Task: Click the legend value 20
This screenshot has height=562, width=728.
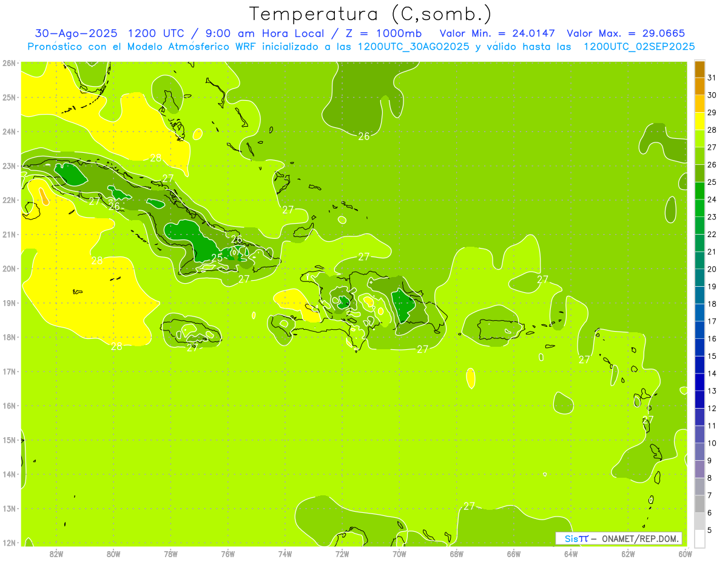Action: (x=712, y=269)
